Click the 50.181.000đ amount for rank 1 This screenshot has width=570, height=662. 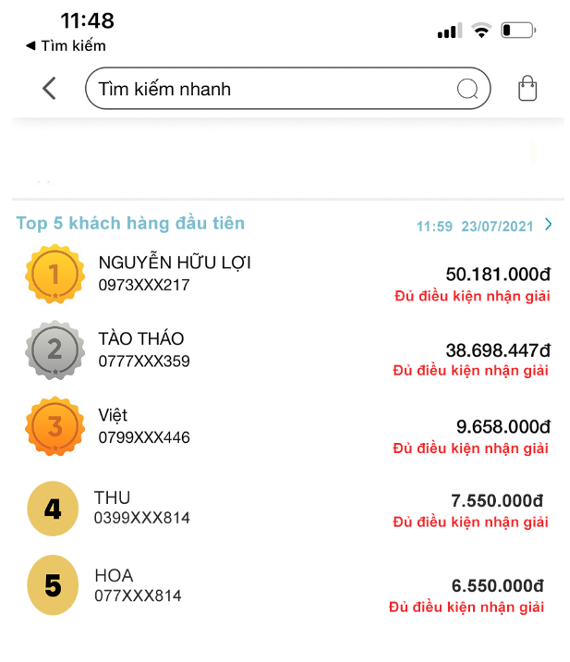click(x=498, y=274)
